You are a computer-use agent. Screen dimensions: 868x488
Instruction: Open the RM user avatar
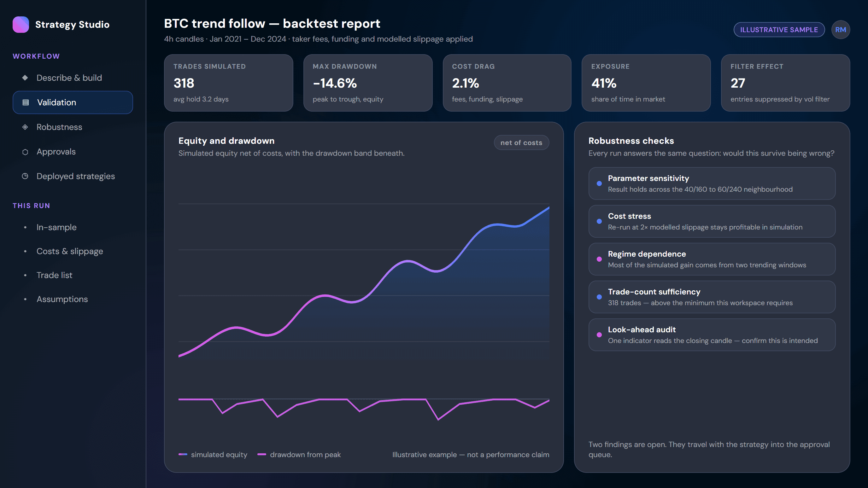coord(840,30)
